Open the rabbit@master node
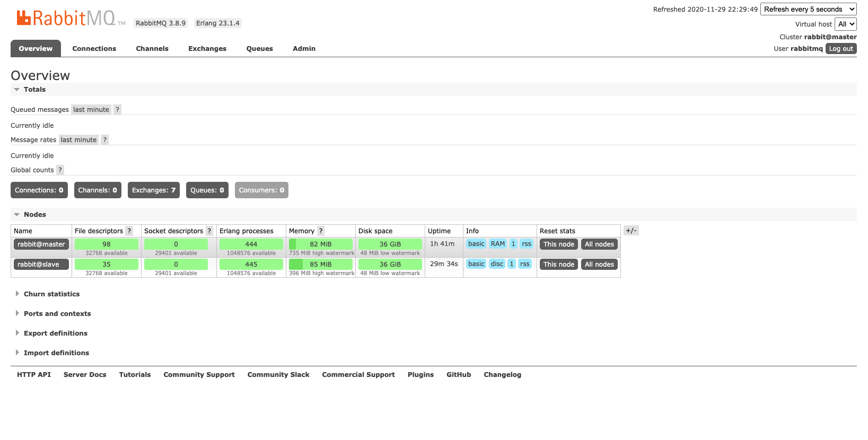 (41, 244)
